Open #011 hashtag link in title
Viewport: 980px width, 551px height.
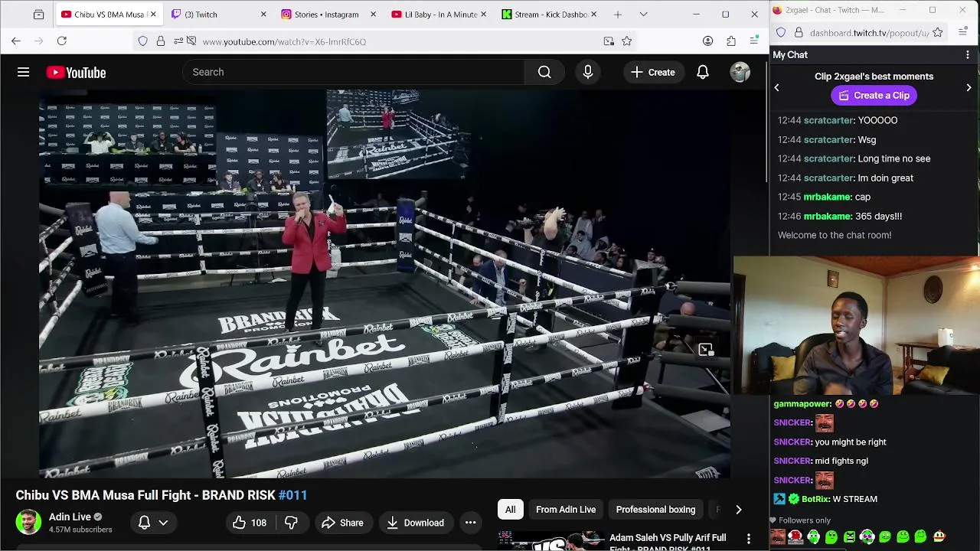(292, 495)
